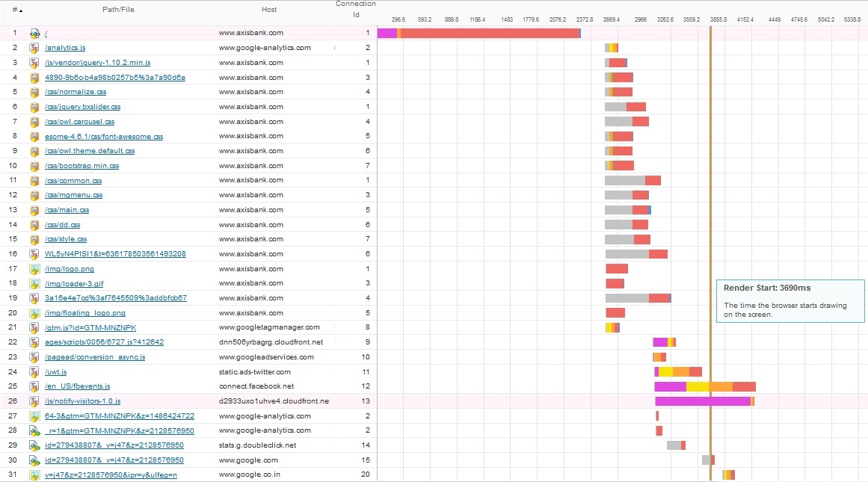Screen dimensions: 868x482
Task: Open 3a16e4e7cd%3af7645509%3addbfcb67 link
Action: pyautogui.click(x=116, y=298)
